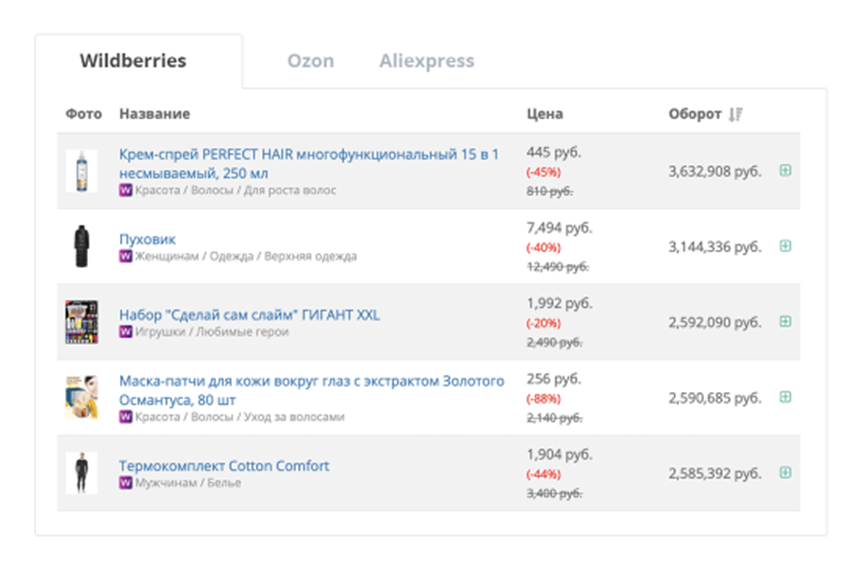
Task: Click category path Красота / Волосы / Для роста волос
Action: (236, 190)
